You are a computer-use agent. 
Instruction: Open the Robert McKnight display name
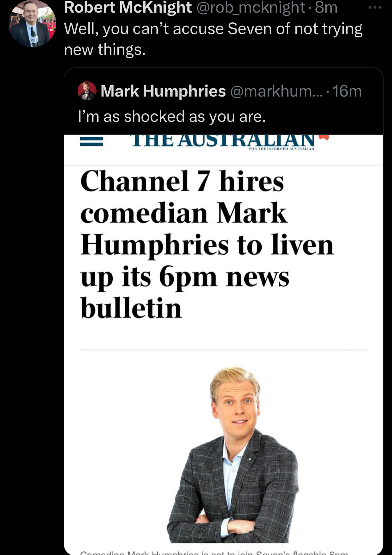128,7
